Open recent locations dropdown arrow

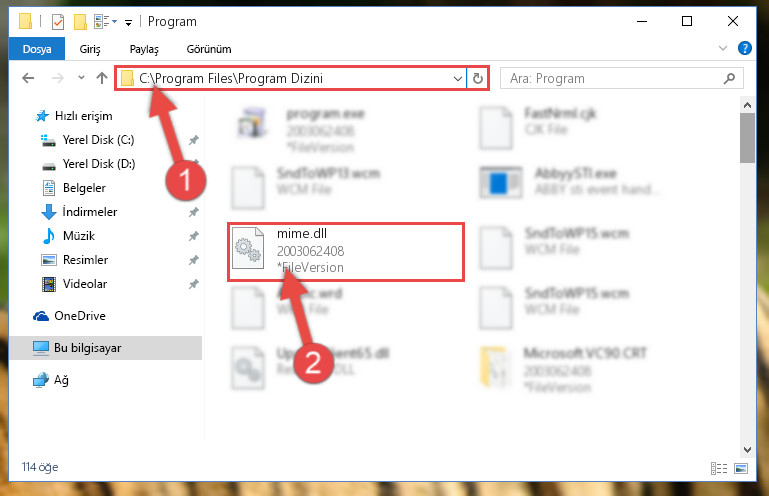click(x=81, y=78)
